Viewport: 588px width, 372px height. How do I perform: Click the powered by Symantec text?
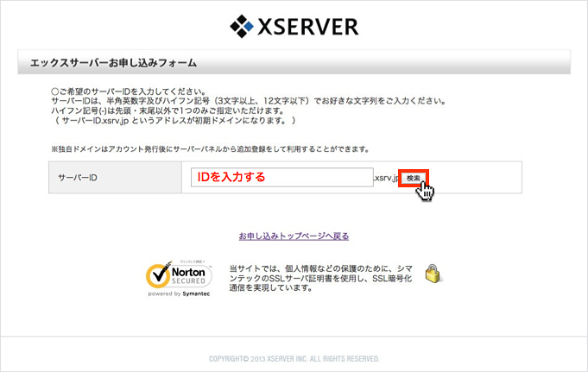click(179, 294)
